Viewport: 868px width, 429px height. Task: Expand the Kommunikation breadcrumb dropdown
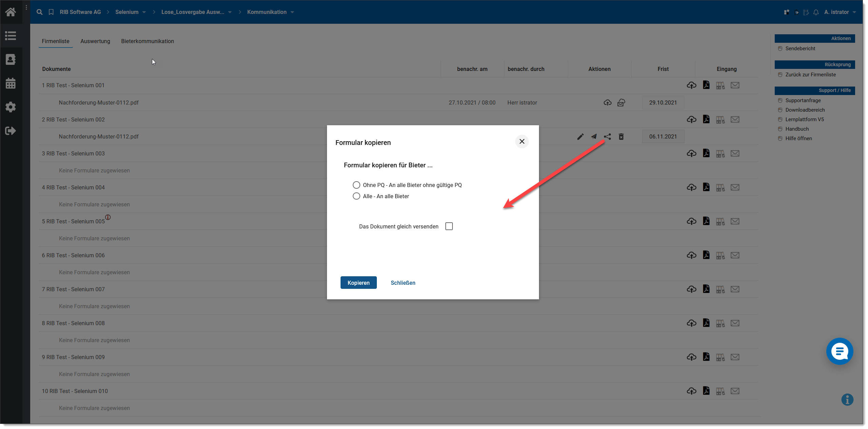[292, 12]
